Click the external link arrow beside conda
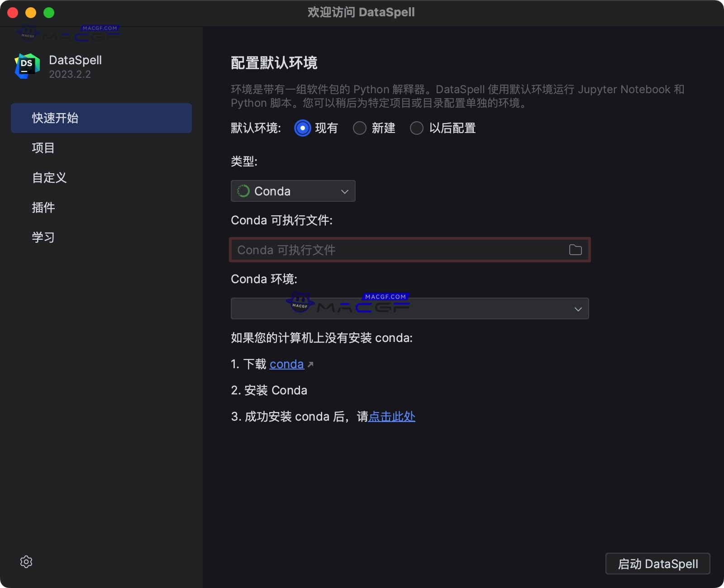This screenshot has width=724, height=588. pyautogui.click(x=310, y=364)
